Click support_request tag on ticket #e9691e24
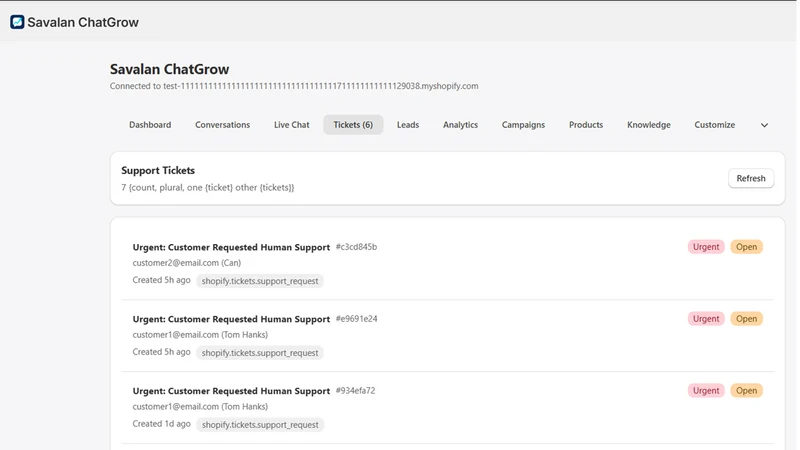The height and width of the screenshot is (450, 800). 260,353
